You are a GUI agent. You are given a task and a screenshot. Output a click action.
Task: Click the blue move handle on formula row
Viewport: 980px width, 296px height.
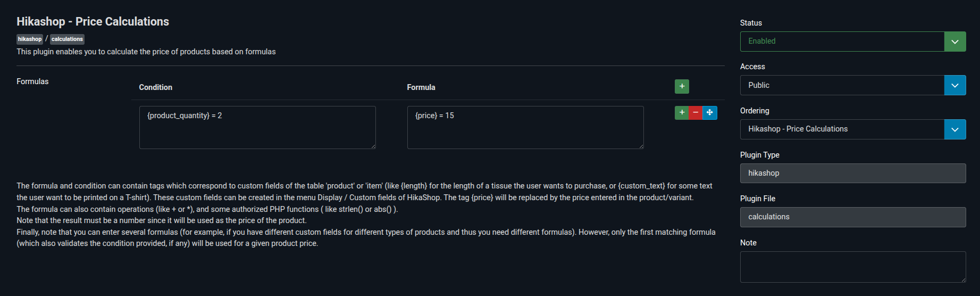(710, 113)
